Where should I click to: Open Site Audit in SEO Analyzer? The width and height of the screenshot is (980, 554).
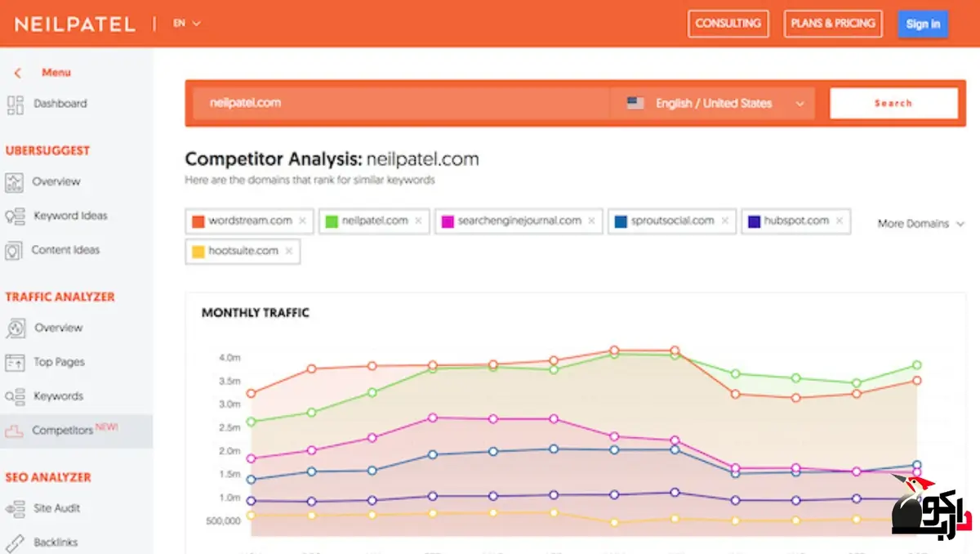(57, 508)
